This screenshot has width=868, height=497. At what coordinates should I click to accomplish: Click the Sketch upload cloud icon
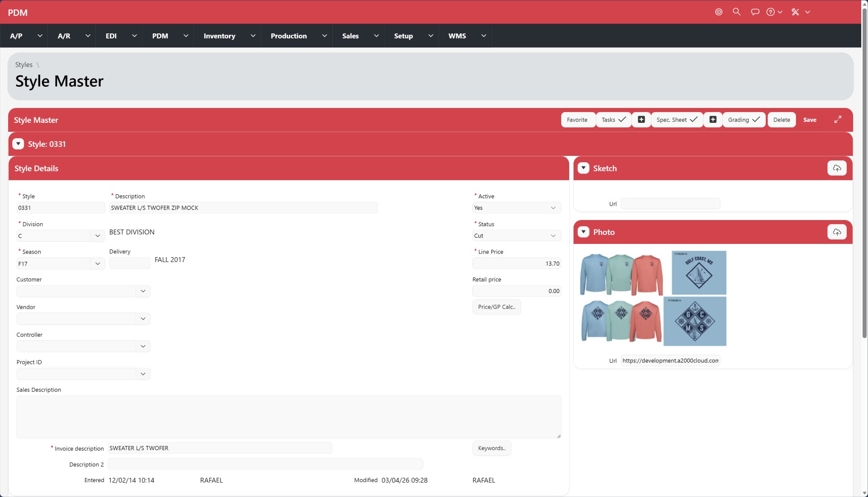coord(837,168)
